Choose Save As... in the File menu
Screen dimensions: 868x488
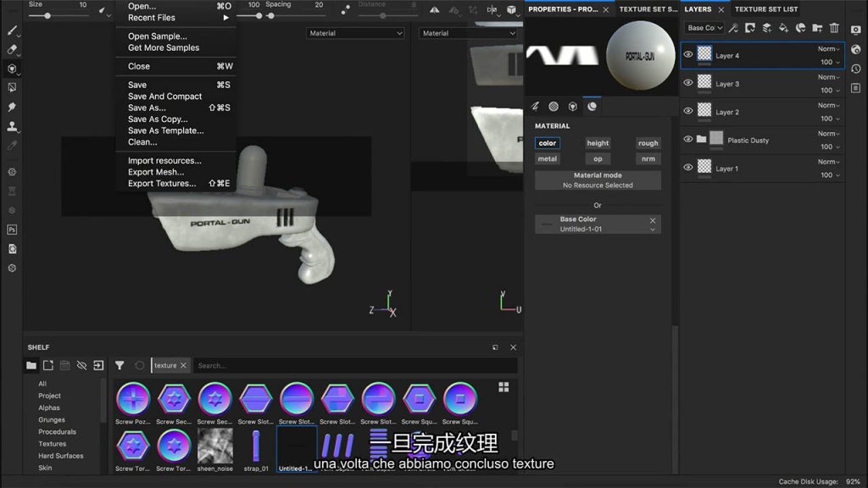176,108
